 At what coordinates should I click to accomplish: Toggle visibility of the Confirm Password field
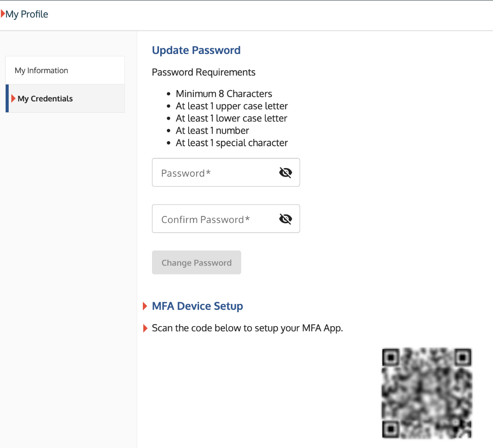(x=285, y=219)
